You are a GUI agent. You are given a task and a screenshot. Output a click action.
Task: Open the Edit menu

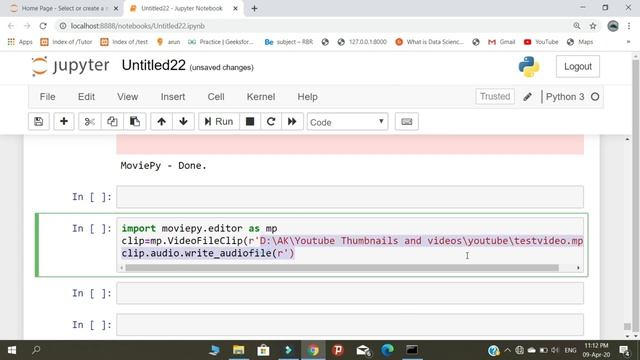(x=86, y=97)
